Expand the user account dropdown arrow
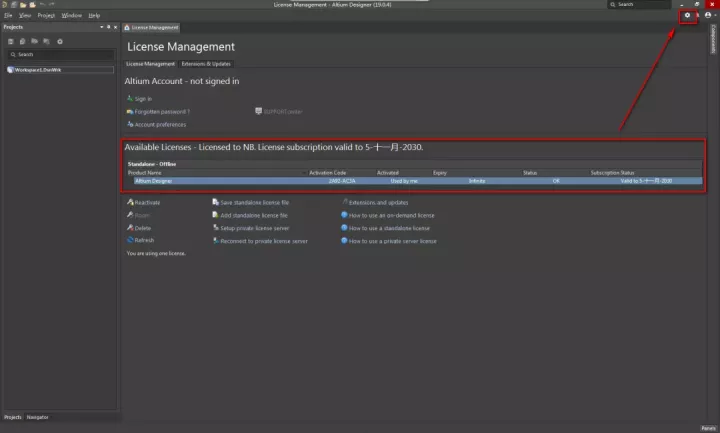The width and height of the screenshot is (720, 433). [715, 15]
